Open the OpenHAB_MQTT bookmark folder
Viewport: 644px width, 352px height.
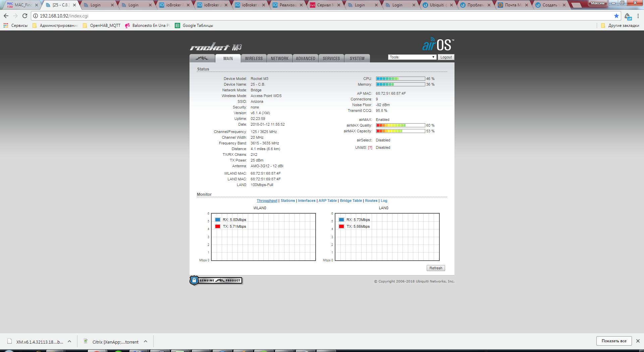(x=102, y=26)
